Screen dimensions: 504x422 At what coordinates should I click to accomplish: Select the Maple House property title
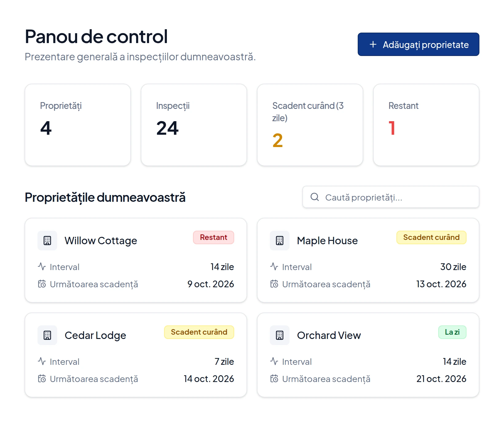pyautogui.click(x=327, y=241)
